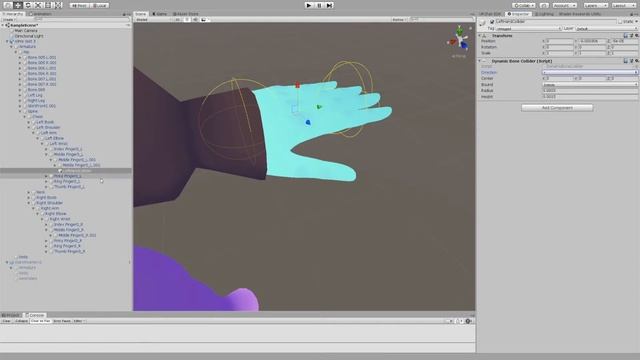Switch to the Asset Store tab
The image size is (640, 360).
coord(185,14)
